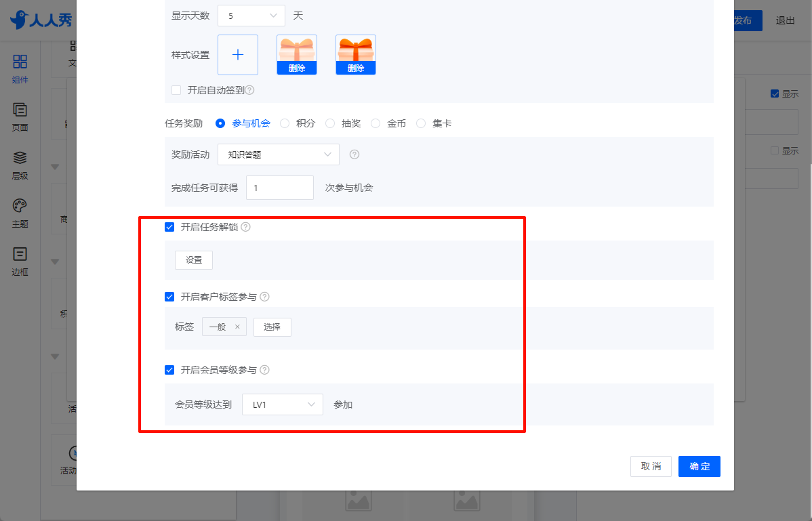
Task: Click the 取消 cancel button
Action: [651, 466]
